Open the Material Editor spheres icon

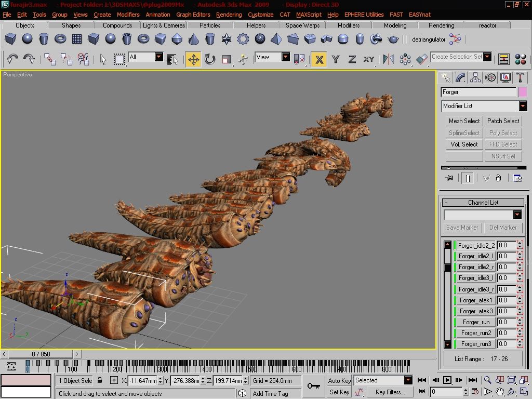520,59
